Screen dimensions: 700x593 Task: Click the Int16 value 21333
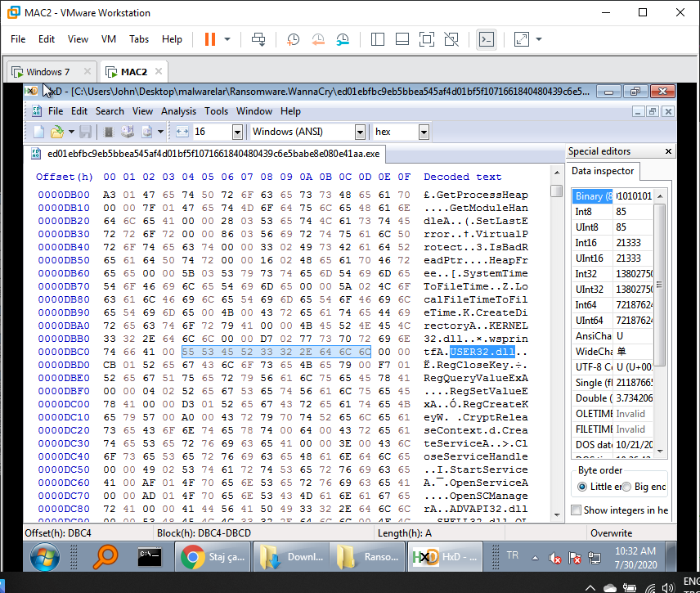pos(629,242)
